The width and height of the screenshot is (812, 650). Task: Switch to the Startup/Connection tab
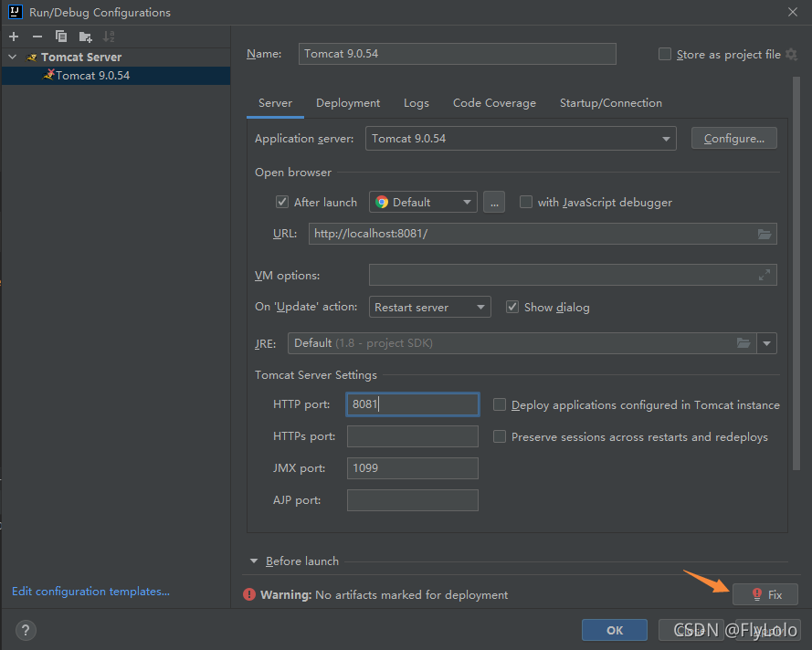click(x=610, y=103)
